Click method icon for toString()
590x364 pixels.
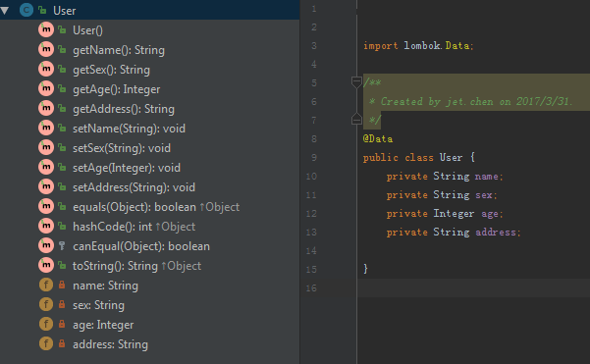point(46,265)
